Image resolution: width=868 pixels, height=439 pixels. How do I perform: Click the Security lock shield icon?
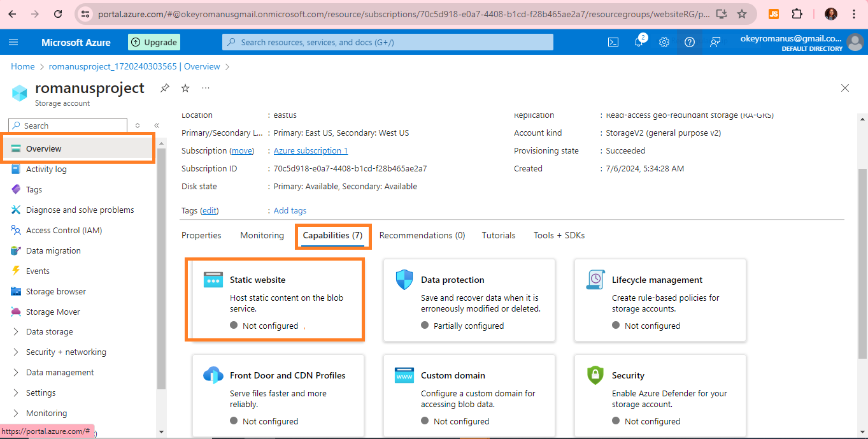[x=595, y=375]
